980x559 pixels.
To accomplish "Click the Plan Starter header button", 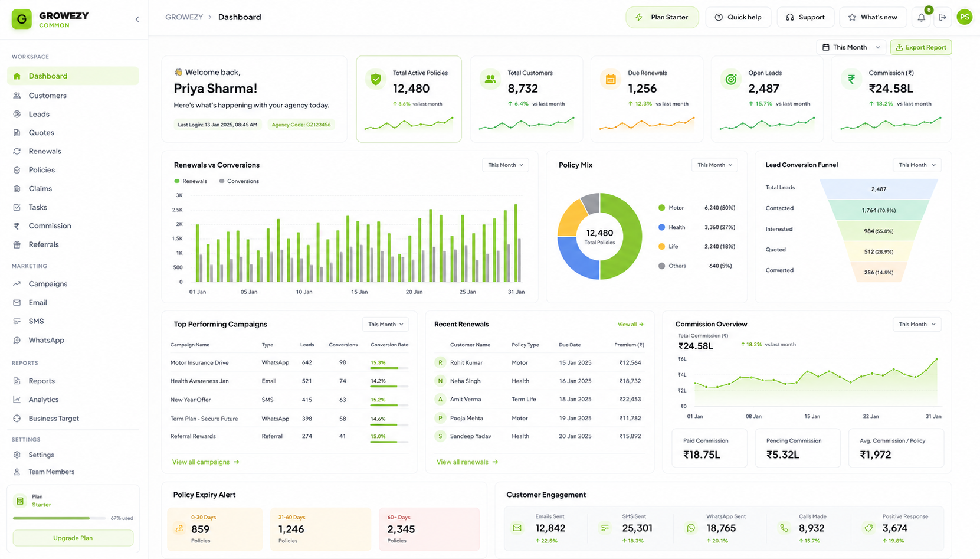I will [x=662, y=18].
